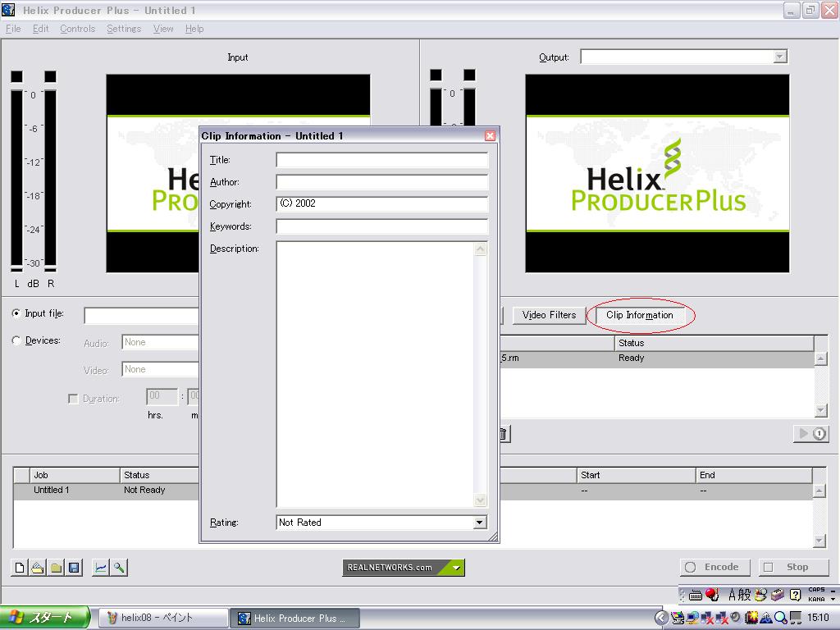Open the Video device dropdown showing None

160,370
